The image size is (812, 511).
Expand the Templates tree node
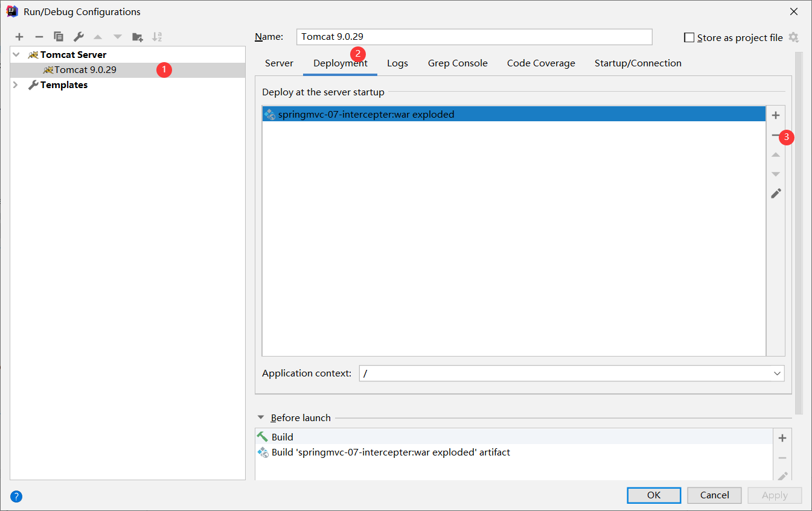tap(16, 85)
